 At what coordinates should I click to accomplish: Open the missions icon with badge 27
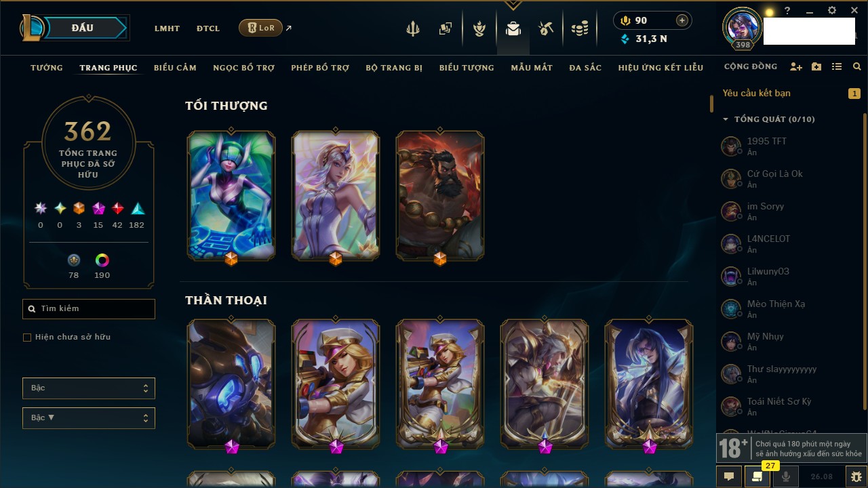tap(757, 476)
